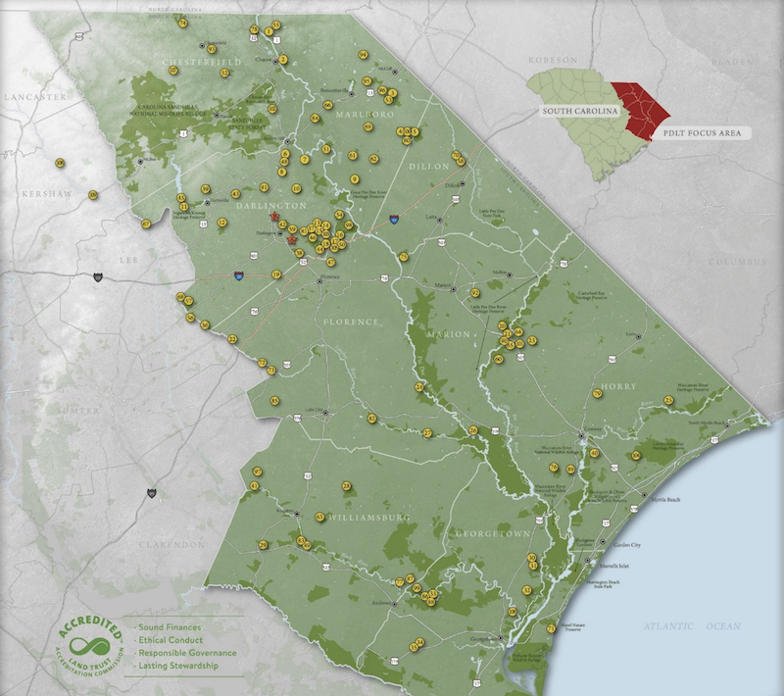784x696 pixels.
Task: Select marker 79 in Horry County
Action: [597, 394]
